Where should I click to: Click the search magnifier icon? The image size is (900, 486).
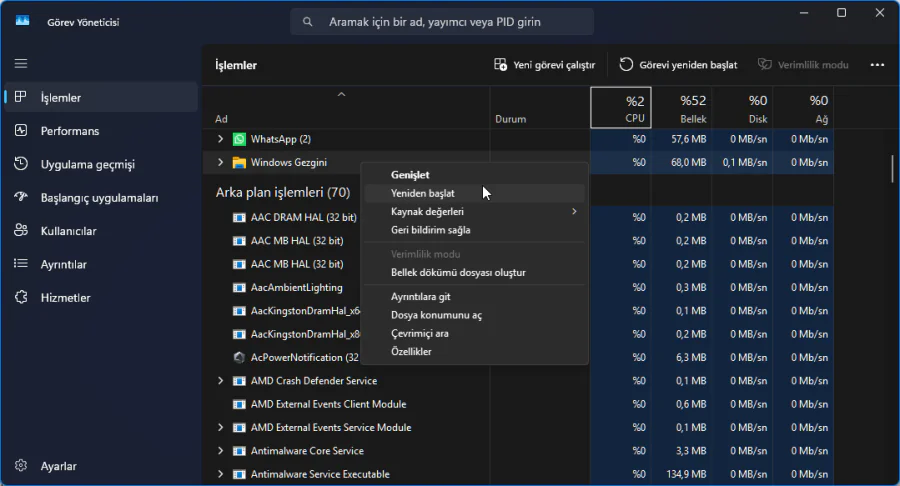tap(308, 22)
